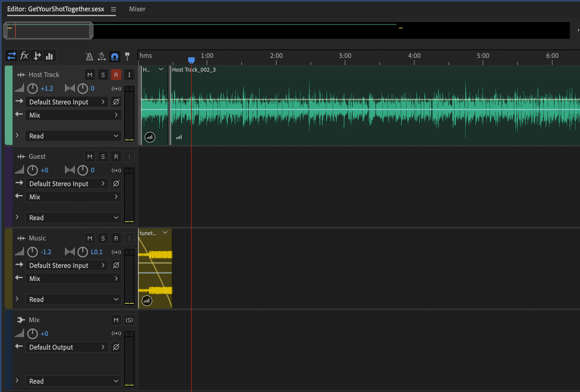Open the Editor panel hamburger menu

pyautogui.click(x=113, y=9)
